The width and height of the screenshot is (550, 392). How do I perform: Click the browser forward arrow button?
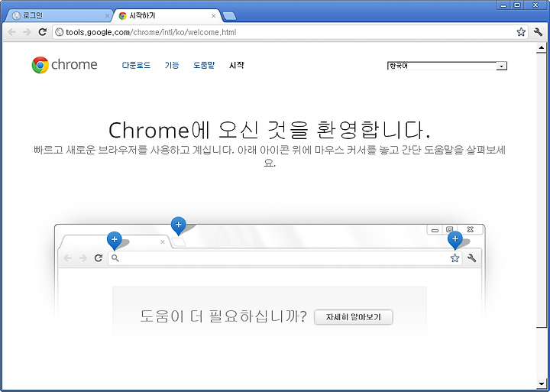27,32
